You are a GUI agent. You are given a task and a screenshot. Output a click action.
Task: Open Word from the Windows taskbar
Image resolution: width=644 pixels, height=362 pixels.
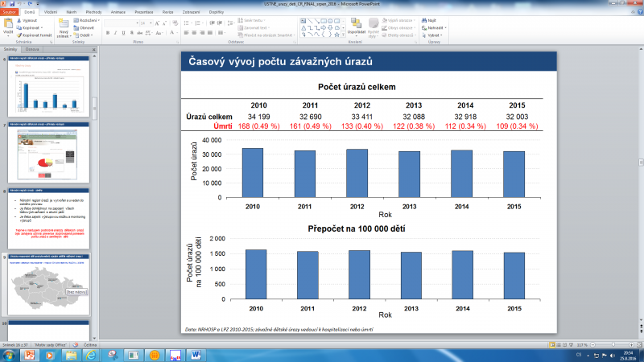[196, 353]
